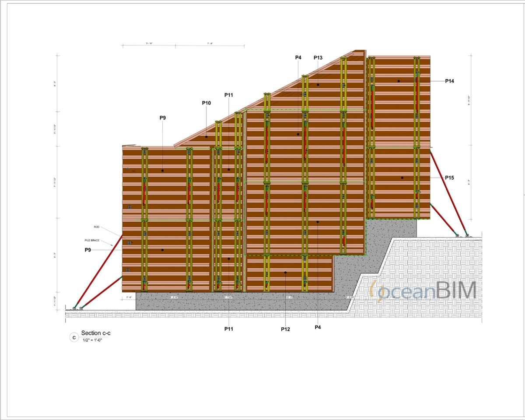Expand the P4 label at the bottom
The image size is (525, 420).
317,327
